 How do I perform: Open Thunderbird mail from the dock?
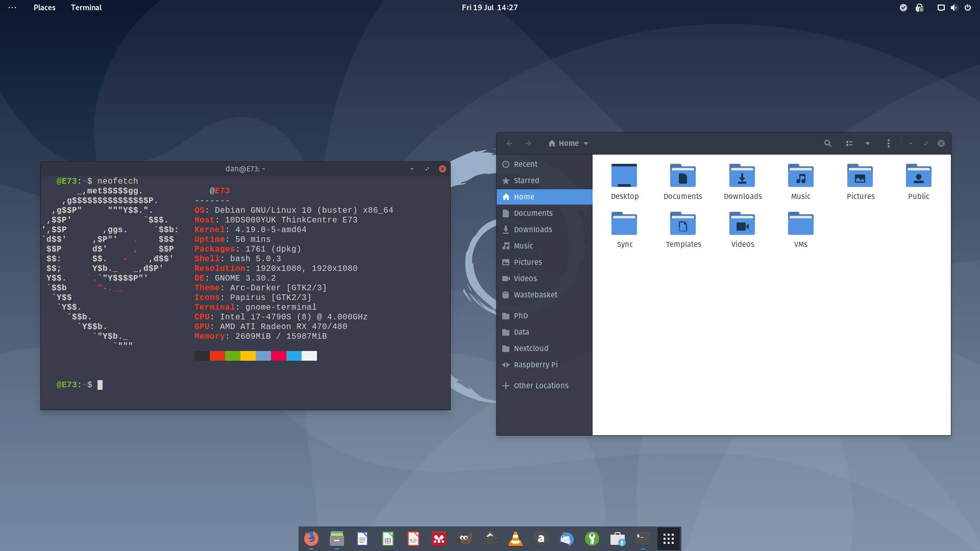click(x=567, y=539)
